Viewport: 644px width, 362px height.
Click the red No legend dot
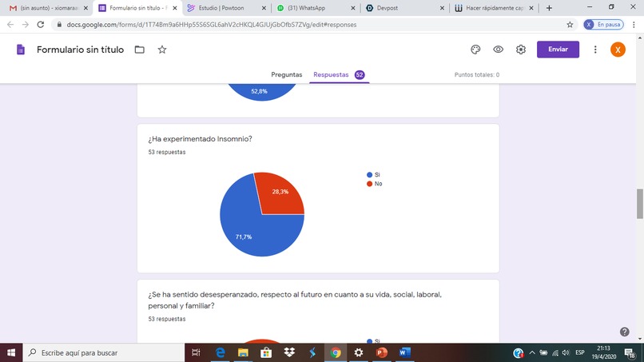pyautogui.click(x=369, y=184)
